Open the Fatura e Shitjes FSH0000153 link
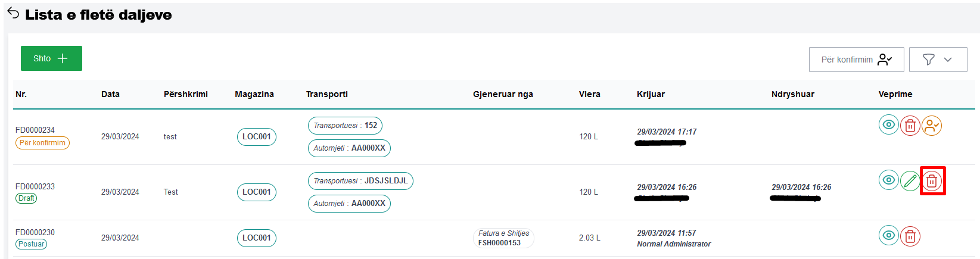Screen dimensions: 980x259 click(x=503, y=238)
